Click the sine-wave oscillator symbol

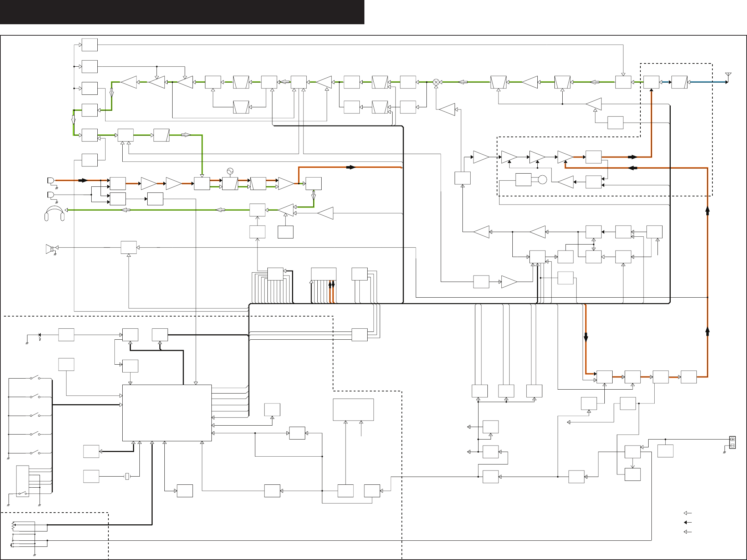coord(230,171)
